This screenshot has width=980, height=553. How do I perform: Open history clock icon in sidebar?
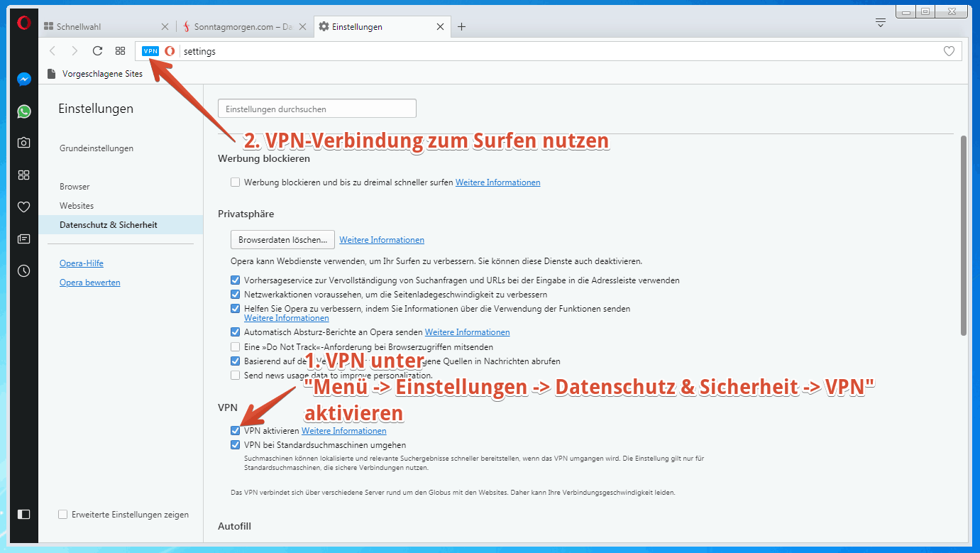pos(24,270)
